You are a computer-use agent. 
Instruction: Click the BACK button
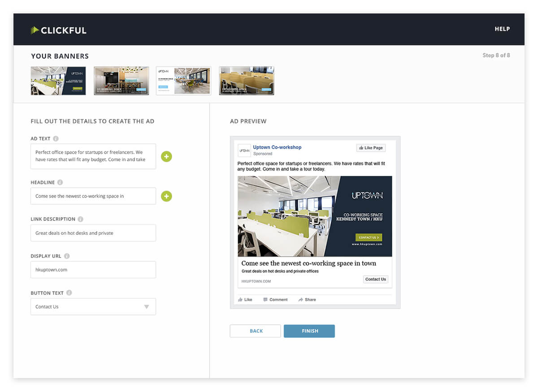tap(256, 331)
